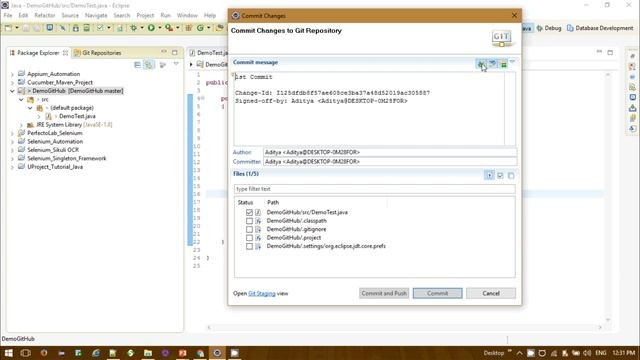Click the Status column header in Files table
This screenshot has width=640, height=360.
pyautogui.click(x=245, y=202)
